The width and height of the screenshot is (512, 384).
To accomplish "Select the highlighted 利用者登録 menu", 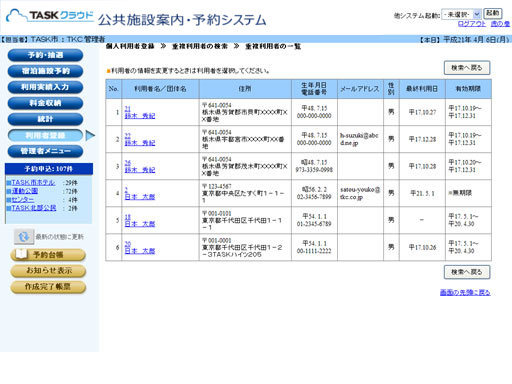I will pyautogui.click(x=45, y=135).
